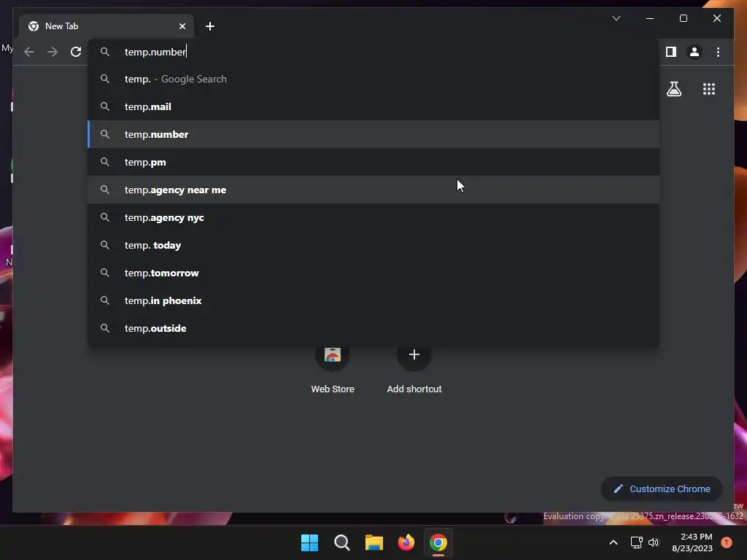Close the Chrome window
Image resolution: width=747 pixels, height=560 pixels.
716,18
